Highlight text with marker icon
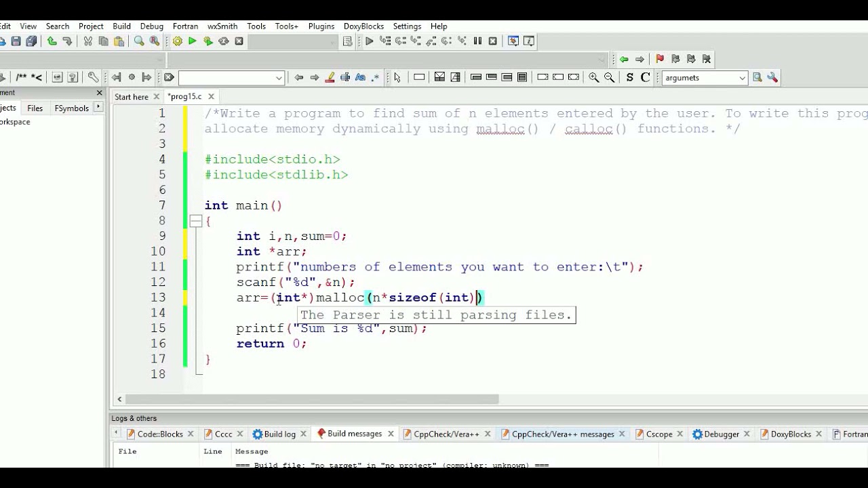Screen dimensions: 868x488 330,77
